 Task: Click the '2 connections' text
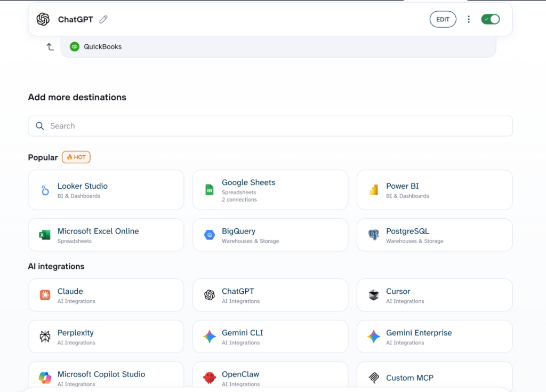coord(239,199)
